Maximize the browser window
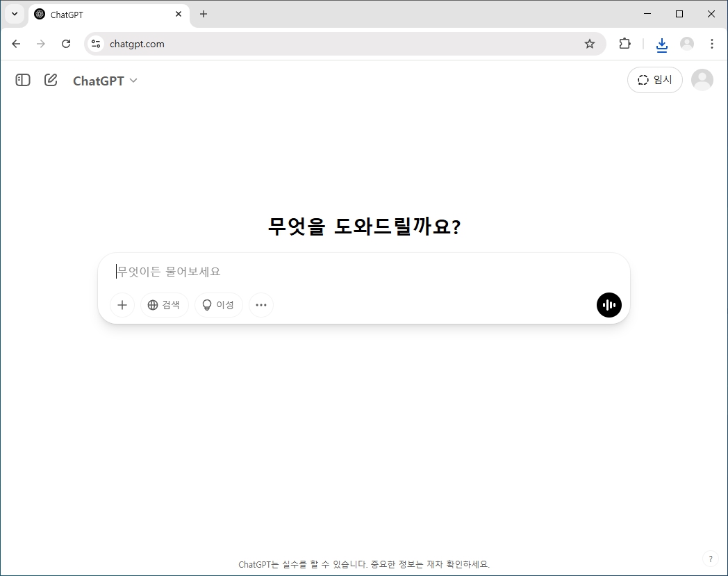 [x=679, y=14]
